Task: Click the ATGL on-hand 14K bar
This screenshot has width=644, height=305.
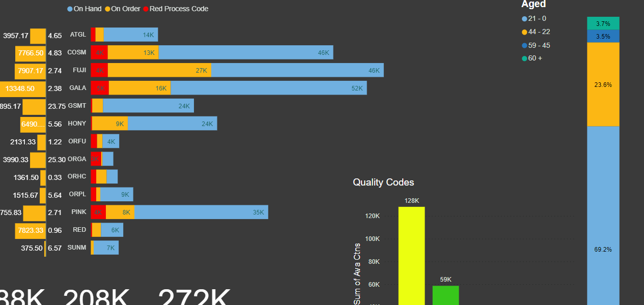Action: (x=130, y=35)
